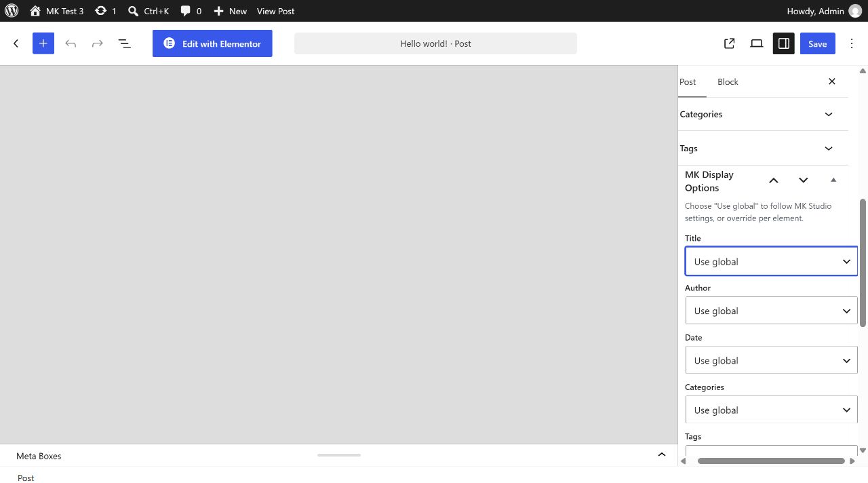This screenshot has height=483, width=868.
Task: Open the Hello world! · Post command bar
Action: [435, 43]
